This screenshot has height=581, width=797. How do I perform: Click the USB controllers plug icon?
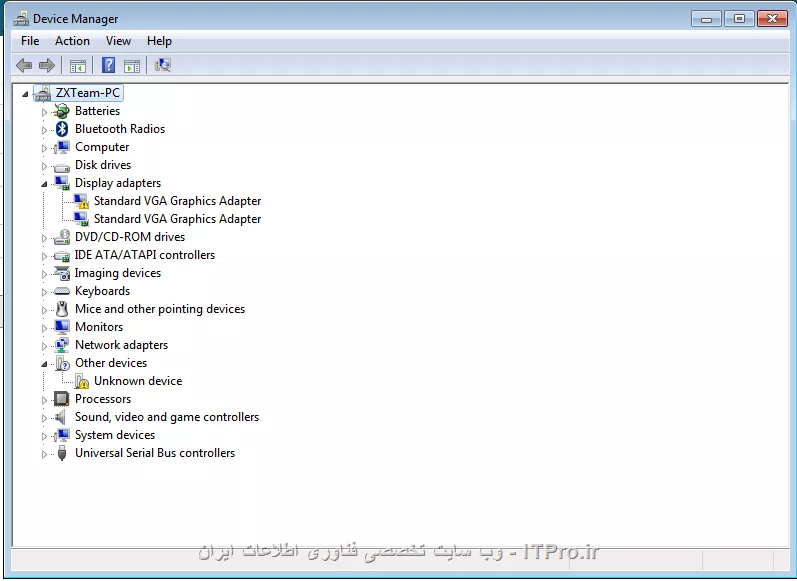(62, 453)
